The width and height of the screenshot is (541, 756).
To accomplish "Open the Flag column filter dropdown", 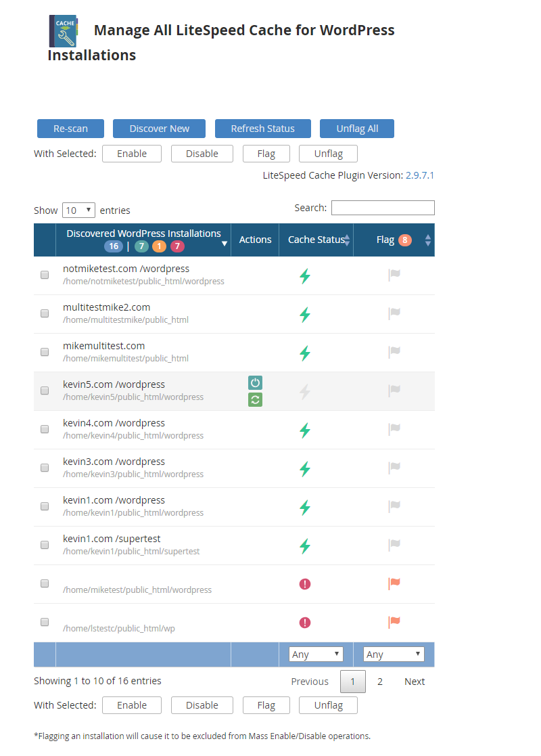I will tap(394, 654).
